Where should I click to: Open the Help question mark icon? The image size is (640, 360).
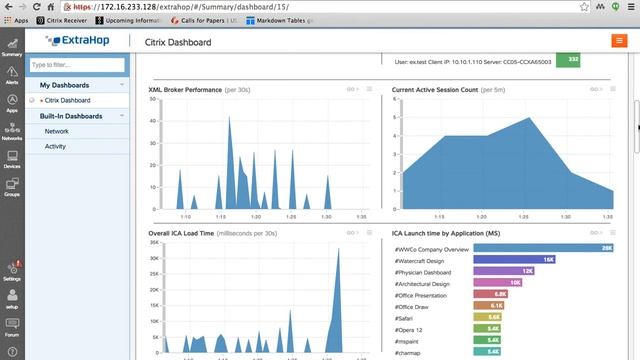pos(12,351)
